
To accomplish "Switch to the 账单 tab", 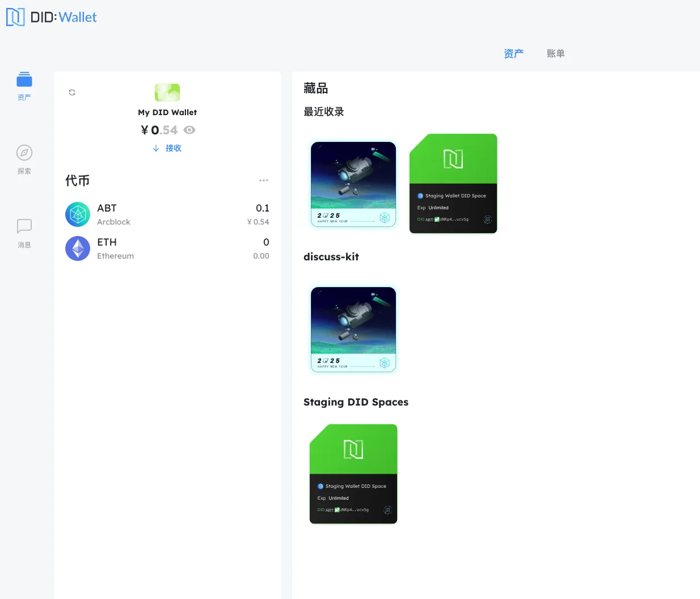I will click(556, 53).
